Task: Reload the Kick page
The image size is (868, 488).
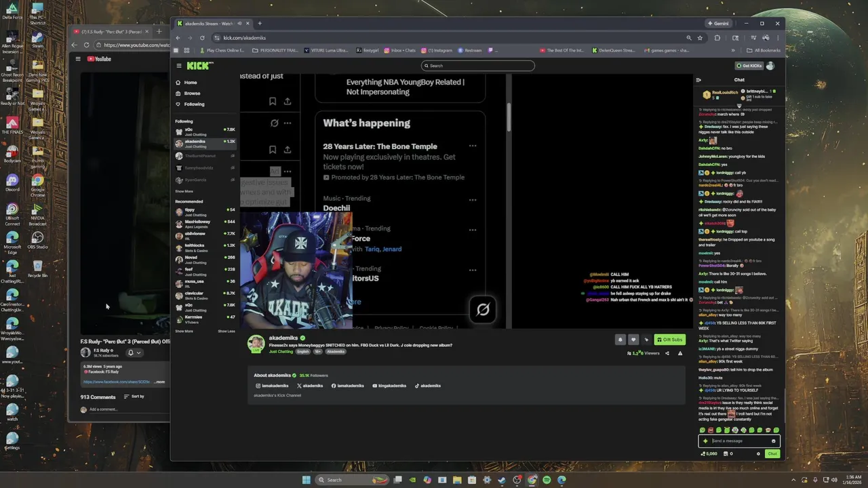Action: coord(202,38)
